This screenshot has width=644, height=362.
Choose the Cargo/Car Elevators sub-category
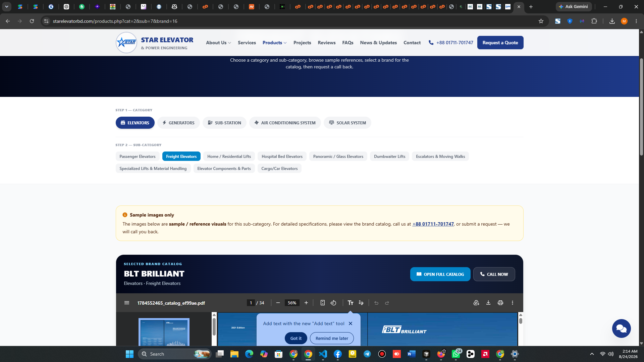[x=279, y=169]
